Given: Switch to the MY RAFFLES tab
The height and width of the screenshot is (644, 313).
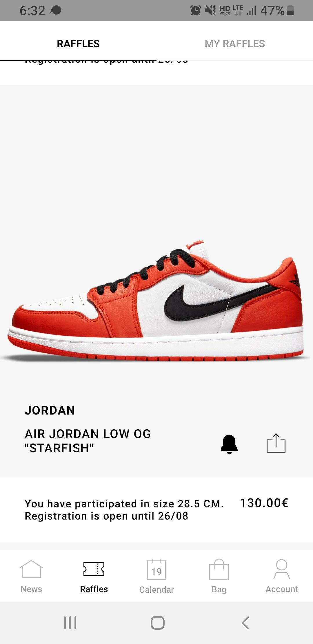Looking at the screenshot, I should click(x=235, y=44).
